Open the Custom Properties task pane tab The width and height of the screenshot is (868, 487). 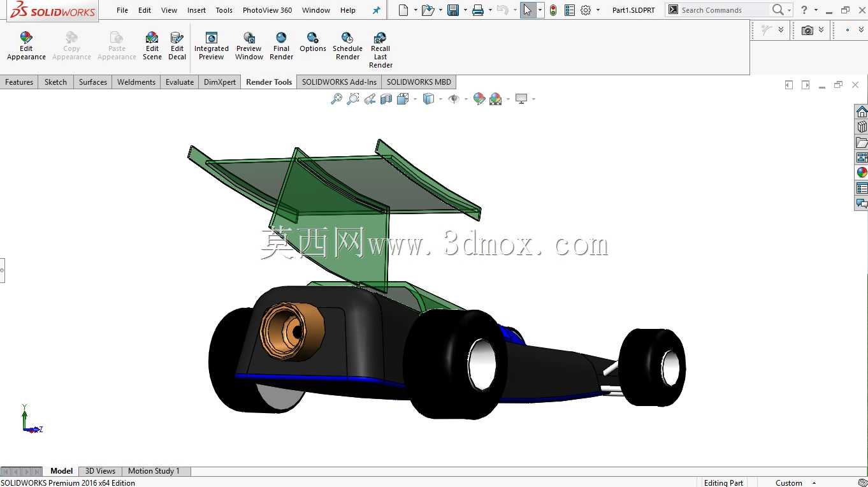coord(862,188)
